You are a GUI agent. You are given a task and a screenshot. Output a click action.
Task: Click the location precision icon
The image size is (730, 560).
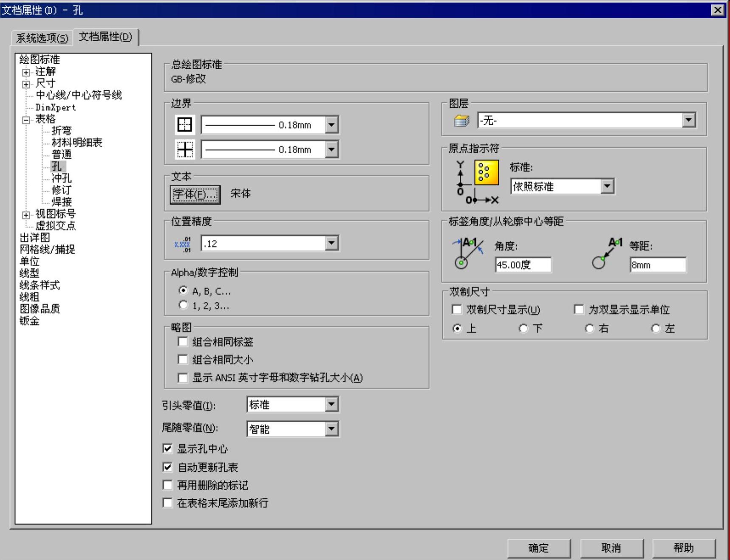[183, 244]
